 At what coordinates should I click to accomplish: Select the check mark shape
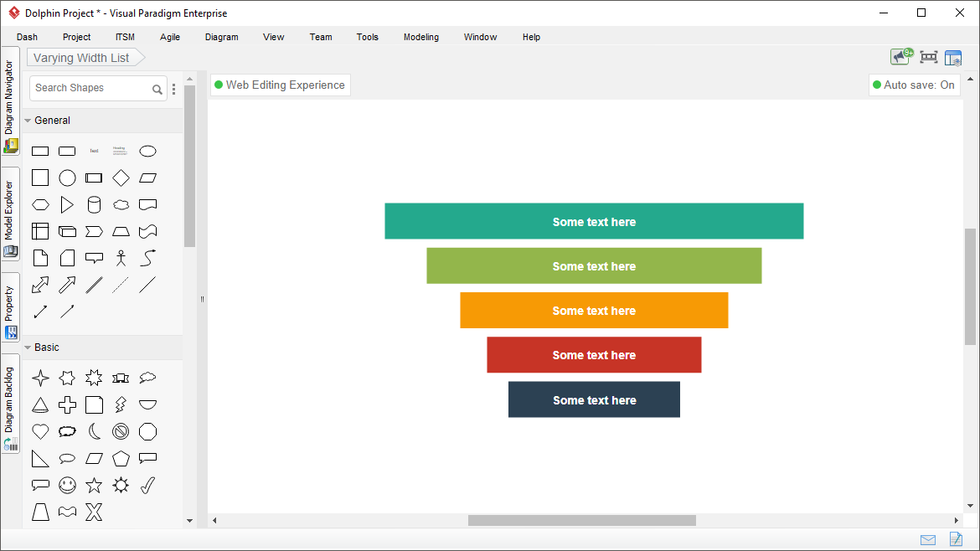coord(147,486)
